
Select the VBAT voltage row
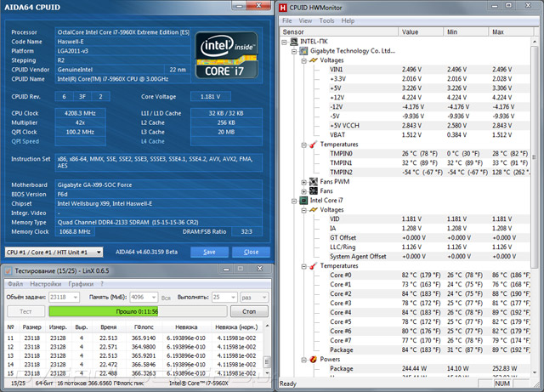(x=429, y=134)
